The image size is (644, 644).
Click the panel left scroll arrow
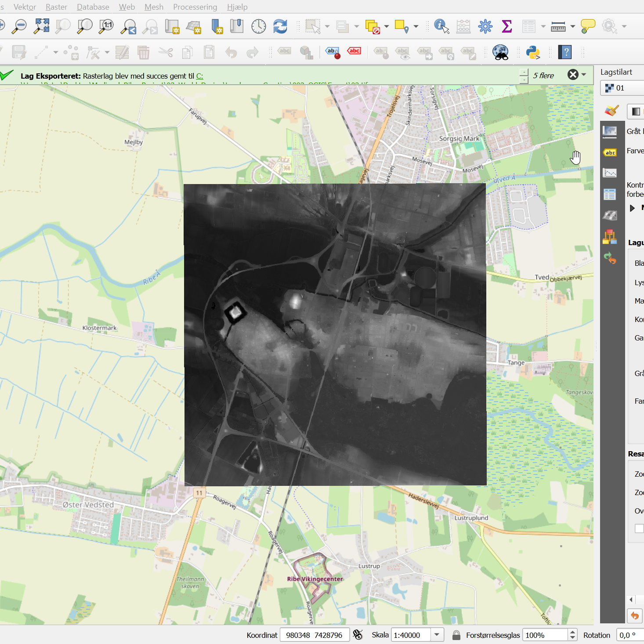pos(631,599)
